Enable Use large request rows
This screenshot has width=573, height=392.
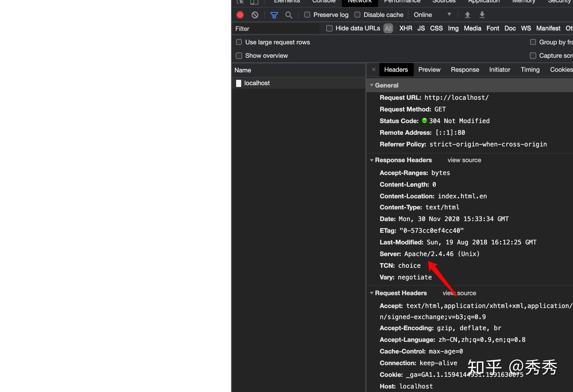pos(239,42)
